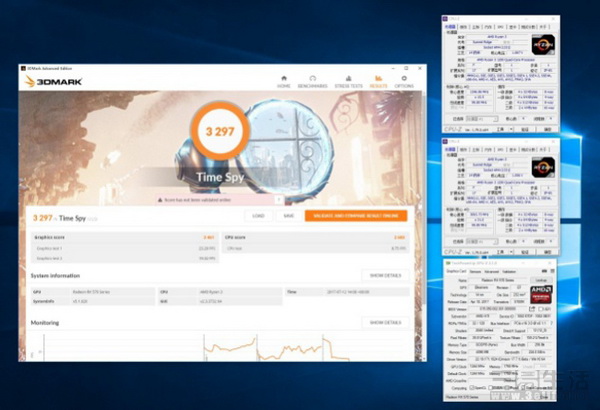Click OK button in CPU-Z above GPU-Z

coord(547,252)
